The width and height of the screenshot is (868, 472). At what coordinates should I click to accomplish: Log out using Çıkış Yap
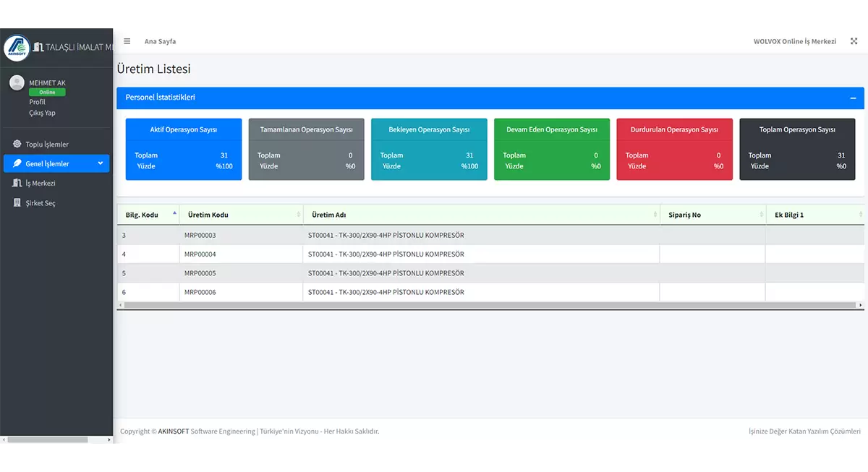point(42,113)
